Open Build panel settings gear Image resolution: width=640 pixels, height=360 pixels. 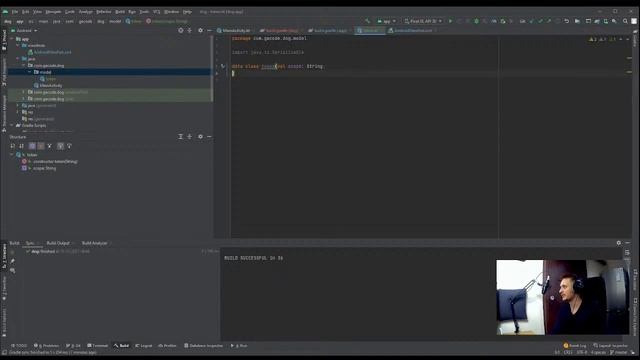tap(619, 243)
